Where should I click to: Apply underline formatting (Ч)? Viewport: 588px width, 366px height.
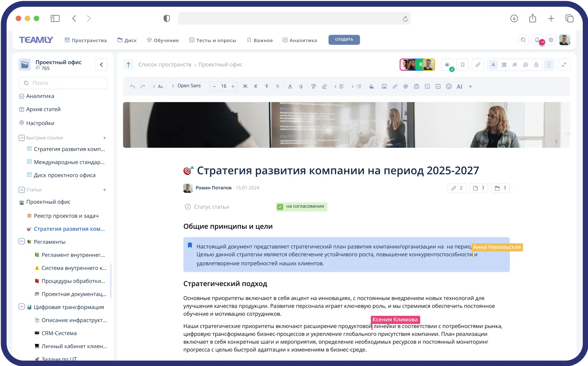pos(278,87)
